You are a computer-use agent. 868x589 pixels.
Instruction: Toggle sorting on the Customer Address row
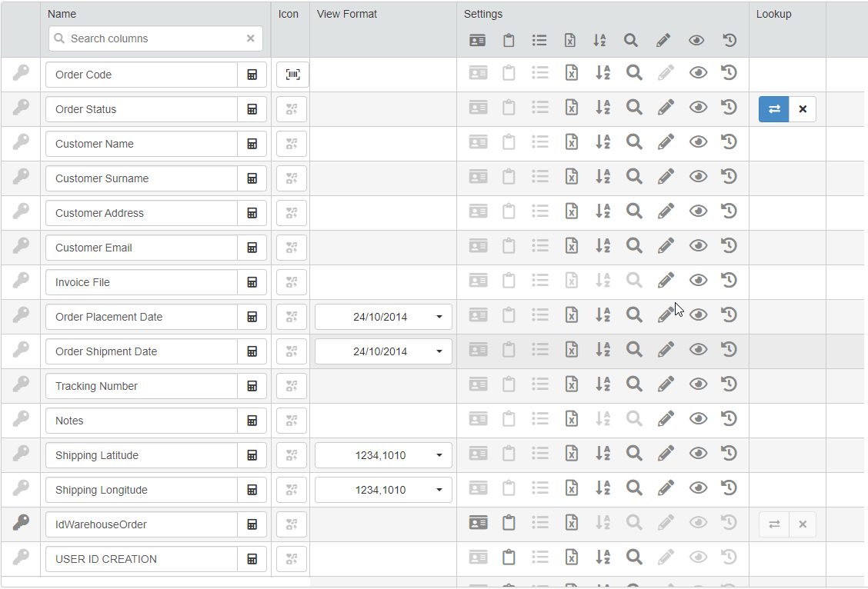603,211
